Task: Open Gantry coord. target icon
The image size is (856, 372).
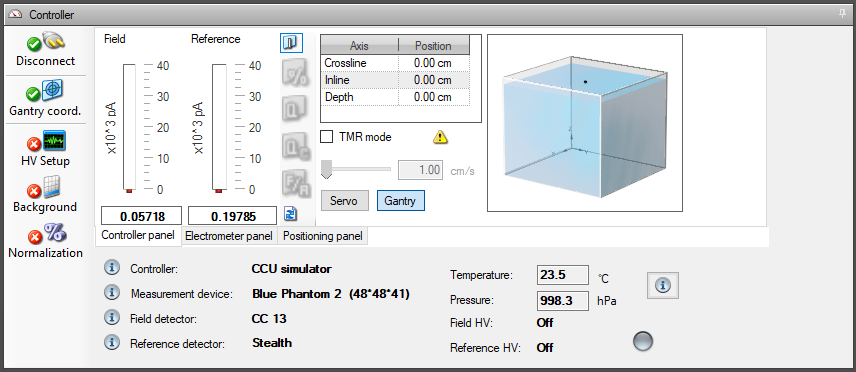Action: coord(52,90)
